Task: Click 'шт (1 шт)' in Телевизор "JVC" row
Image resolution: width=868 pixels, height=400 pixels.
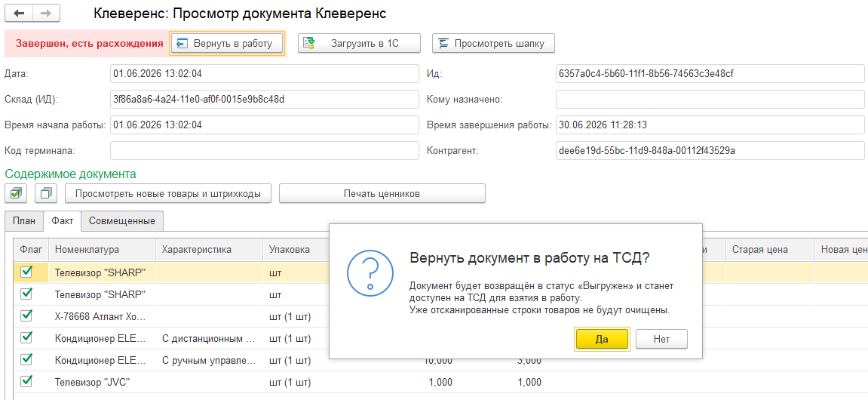Action: (290, 383)
